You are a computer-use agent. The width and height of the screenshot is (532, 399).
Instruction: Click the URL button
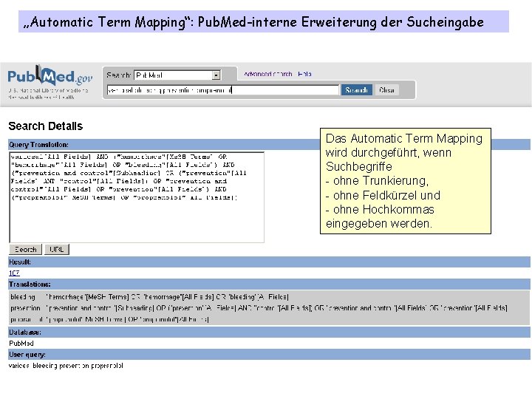click(x=57, y=250)
